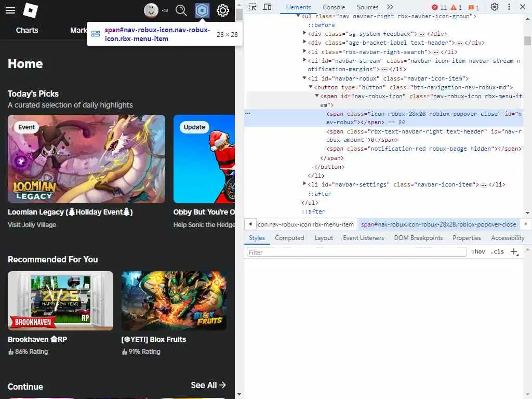Open Roblox settings gear icon
Viewport: 532px width, 399px height.
(222, 10)
